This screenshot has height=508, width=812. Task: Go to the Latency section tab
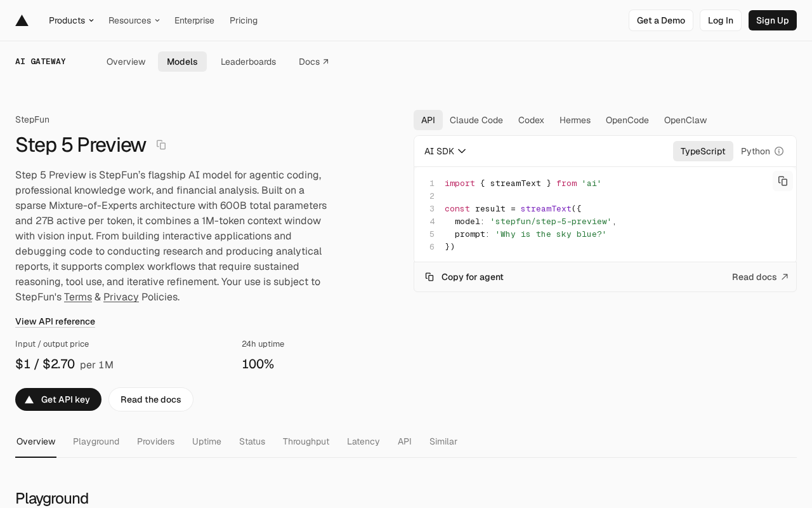363,441
